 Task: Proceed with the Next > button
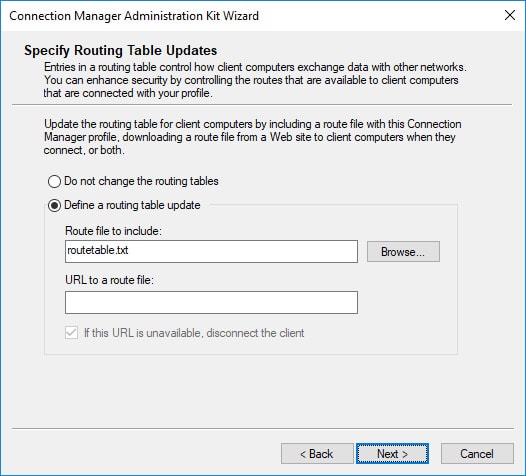click(392, 454)
